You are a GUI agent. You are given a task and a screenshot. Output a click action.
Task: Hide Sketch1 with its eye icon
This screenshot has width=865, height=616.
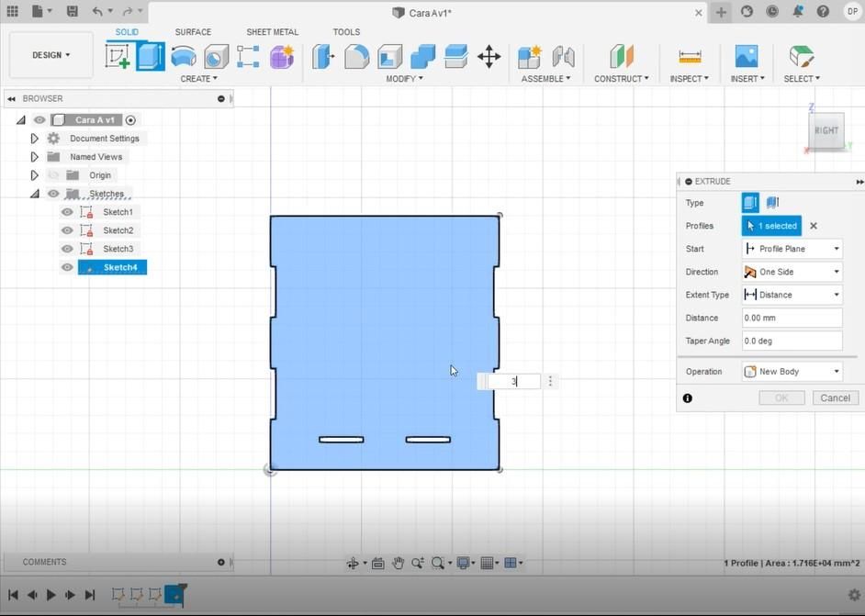[67, 212]
